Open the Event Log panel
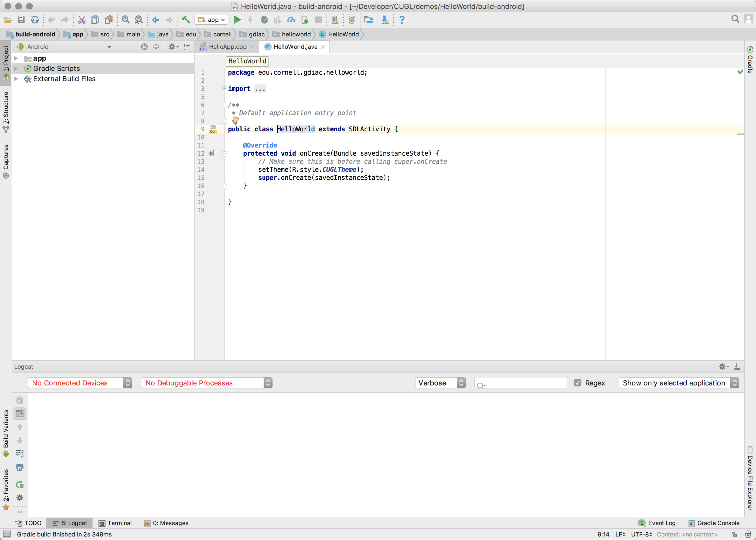The image size is (756, 540). tap(657, 523)
